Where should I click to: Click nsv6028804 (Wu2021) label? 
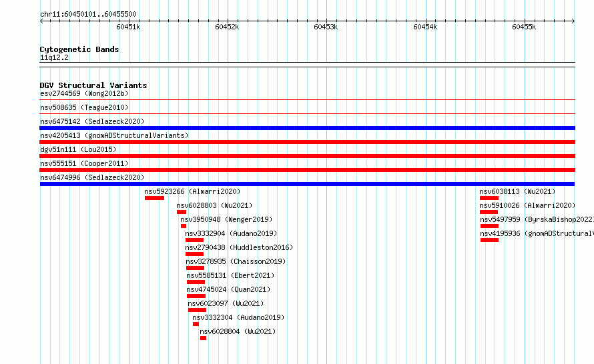point(238,331)
